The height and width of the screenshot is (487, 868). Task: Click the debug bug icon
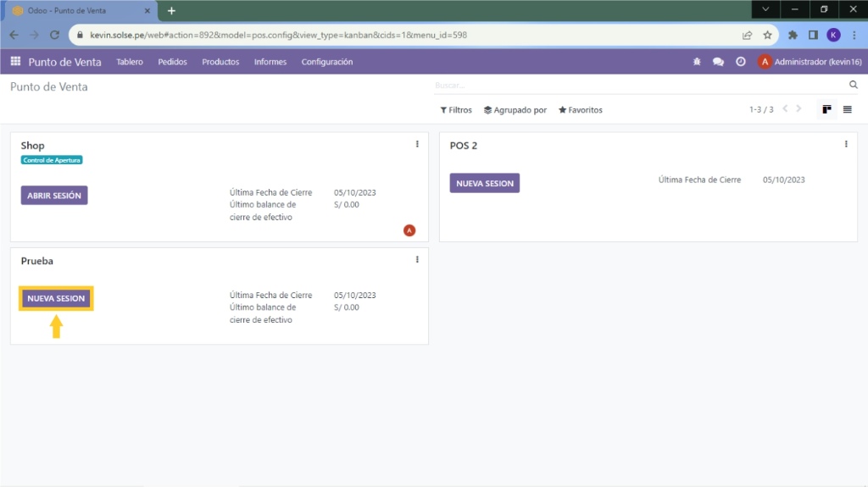697,62
